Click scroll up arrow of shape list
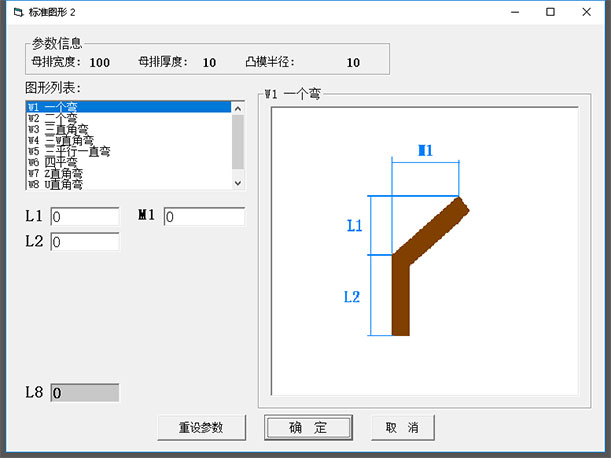Viewport: 611px width, 458px height. [x=237, y=107]
